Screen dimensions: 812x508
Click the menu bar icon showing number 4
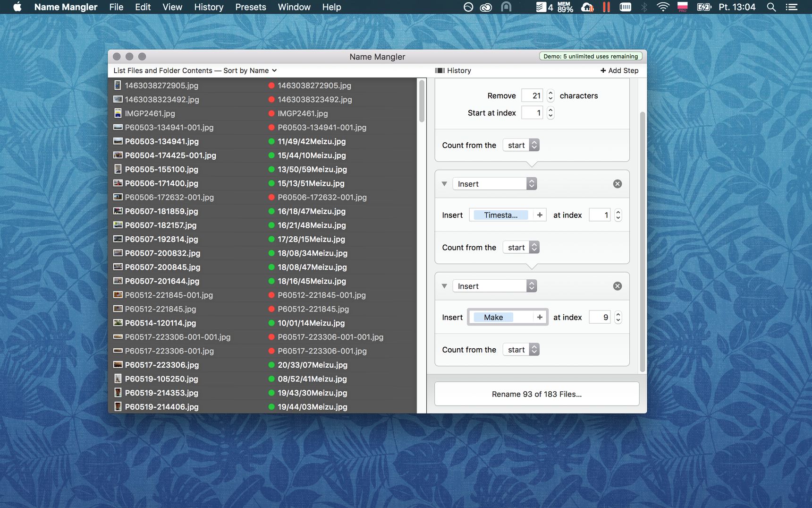[544, 7]
